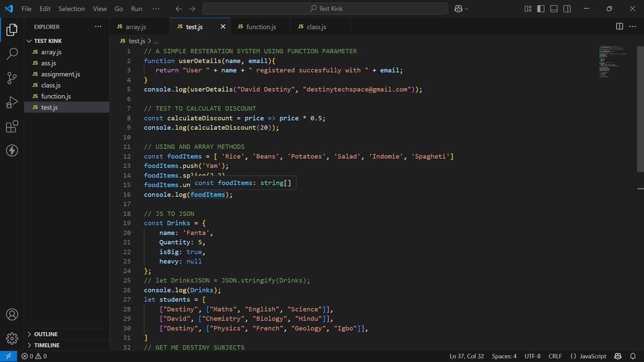
Task: Go back with the left arrow
Action: coord(179,9)
